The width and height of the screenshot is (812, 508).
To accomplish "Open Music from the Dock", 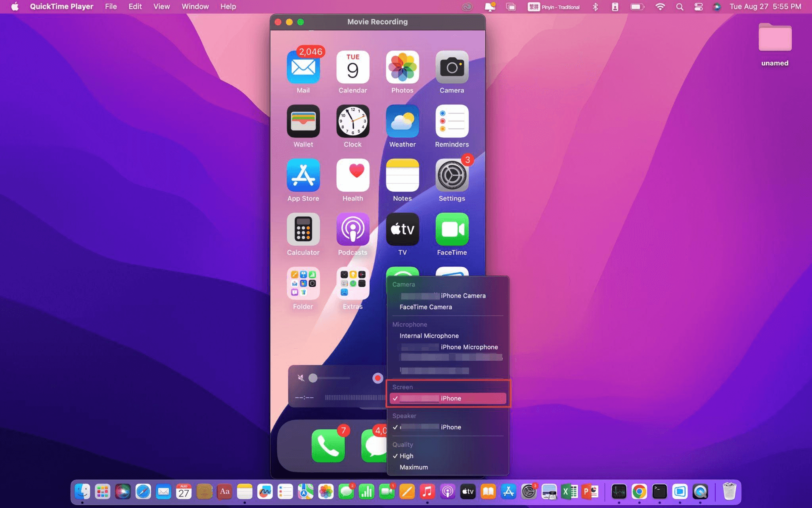I will click(x=427, y=492).
